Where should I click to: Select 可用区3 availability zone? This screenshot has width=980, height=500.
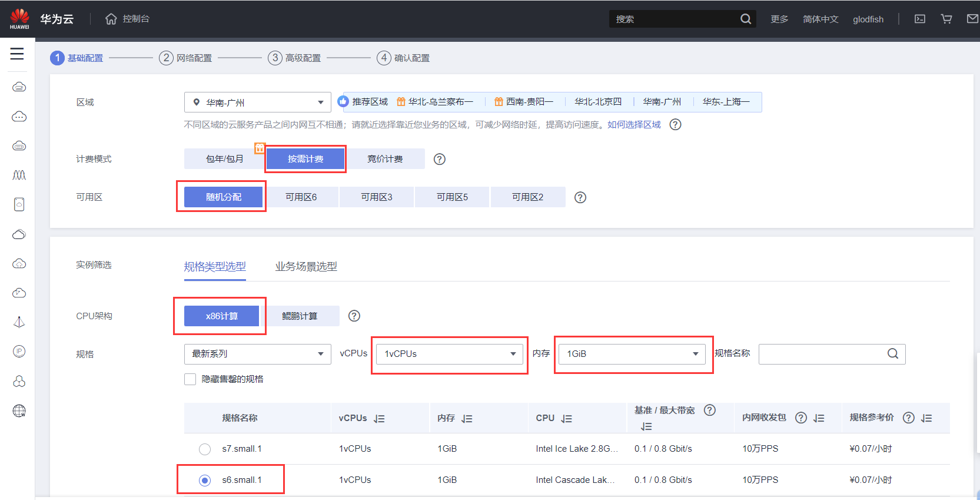click(x=377, y=197)
